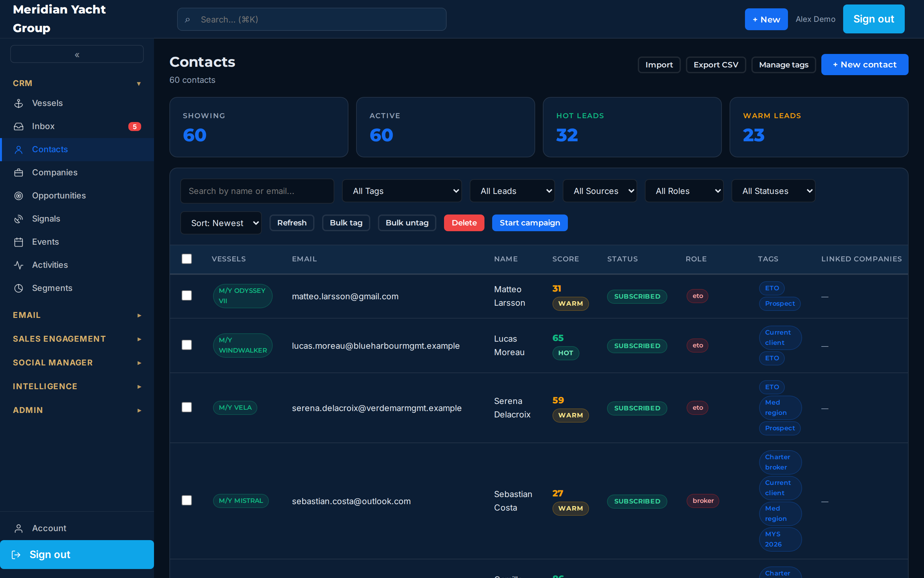Expand the SOCIAL MANAGER section

77,363
